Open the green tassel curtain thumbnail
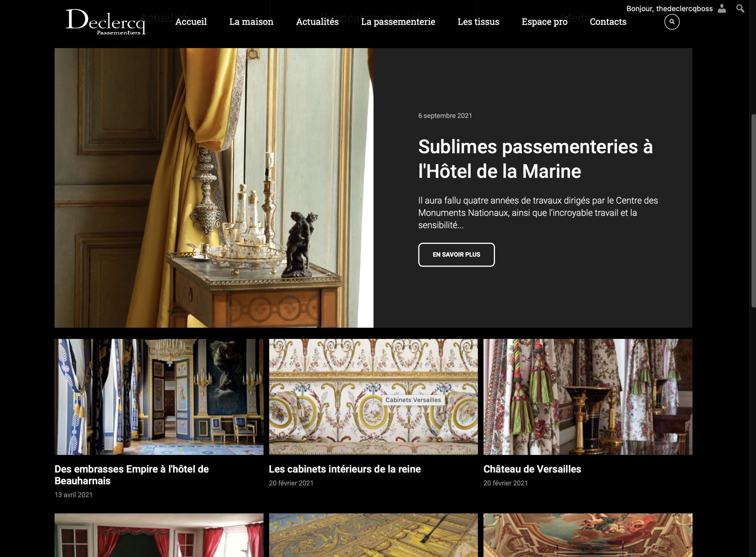 588,397
